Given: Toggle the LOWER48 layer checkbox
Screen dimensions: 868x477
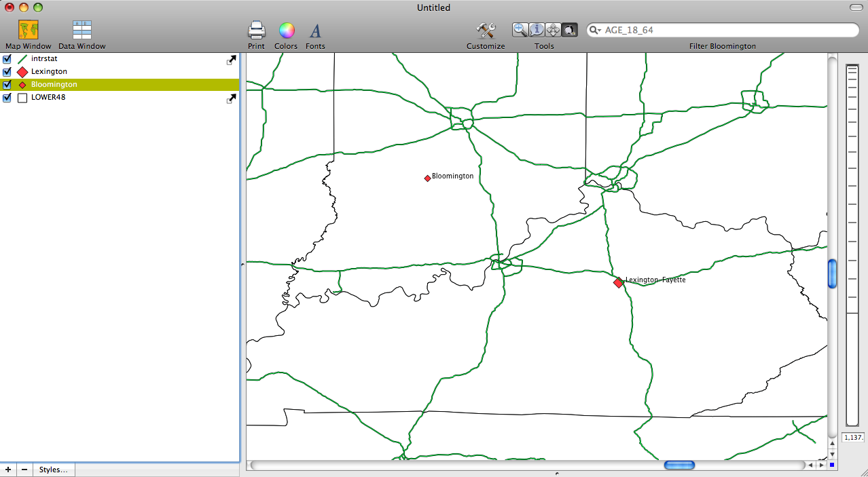Looking at the screenshot, I should click(7, 98).
